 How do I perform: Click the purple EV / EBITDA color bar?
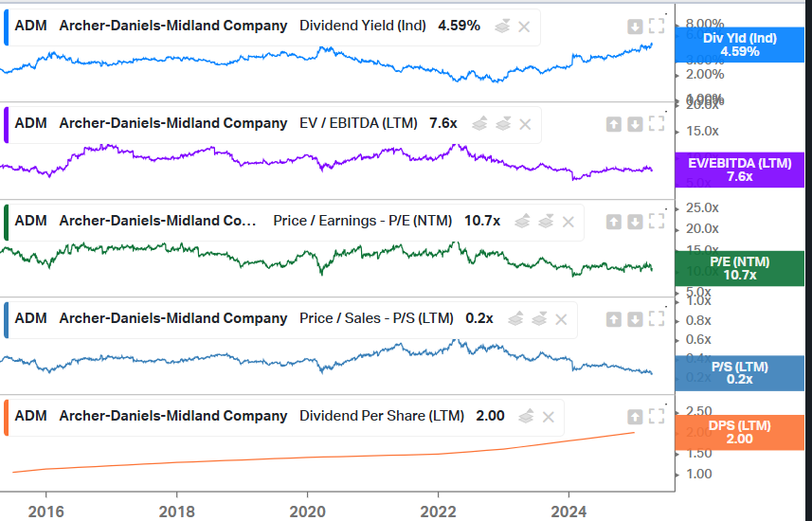coord(7,124)
